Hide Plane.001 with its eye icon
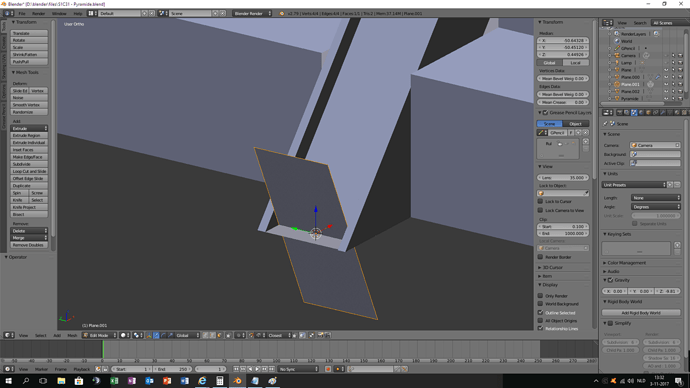Screen dimensions: 690x388 coord(666,84)
